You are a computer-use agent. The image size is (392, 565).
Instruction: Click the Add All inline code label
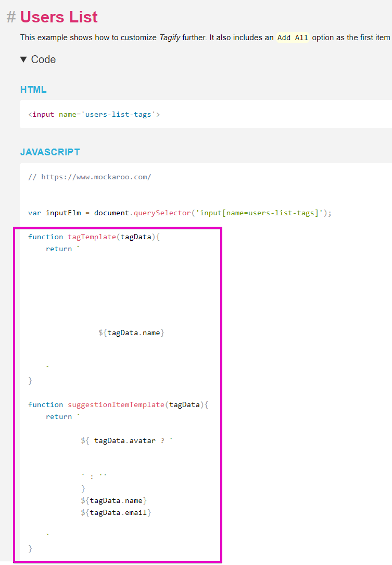pos(293,38)
